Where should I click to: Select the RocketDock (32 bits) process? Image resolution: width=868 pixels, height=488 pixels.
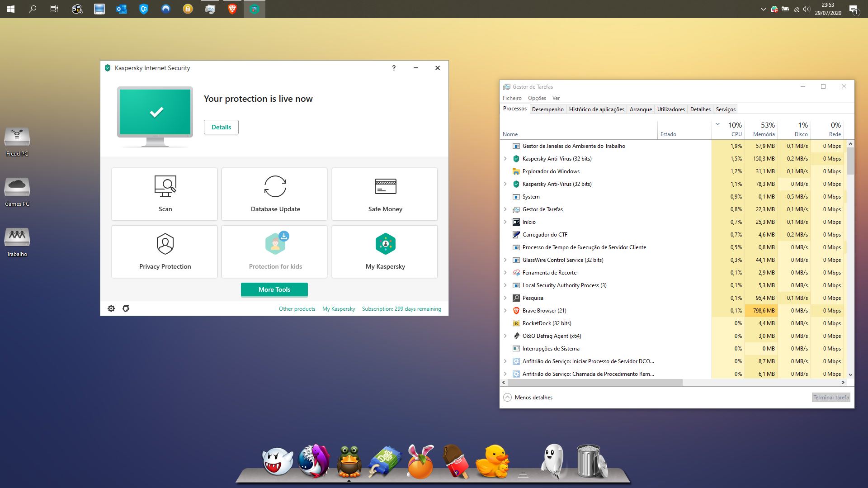[672, 323]
